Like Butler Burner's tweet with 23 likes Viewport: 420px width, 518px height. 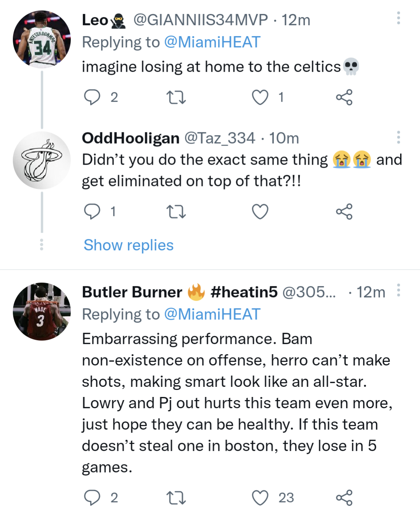(x=260, y=497)
